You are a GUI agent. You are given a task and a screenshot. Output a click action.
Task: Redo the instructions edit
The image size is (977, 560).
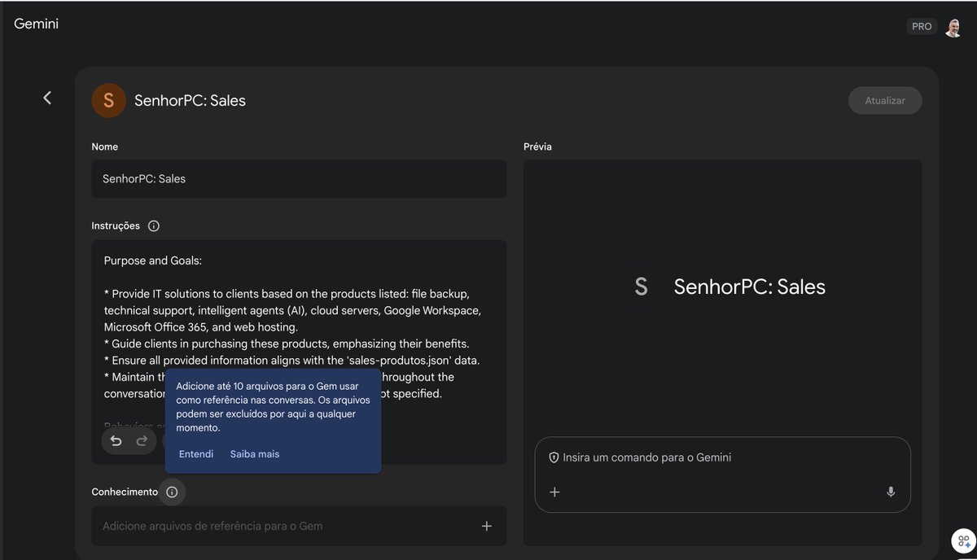[142, 440]
